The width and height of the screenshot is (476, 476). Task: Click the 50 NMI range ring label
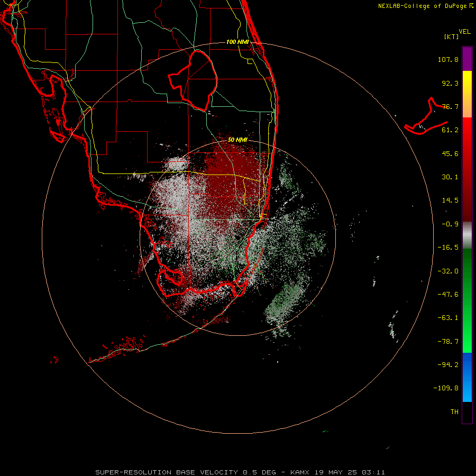237,140
